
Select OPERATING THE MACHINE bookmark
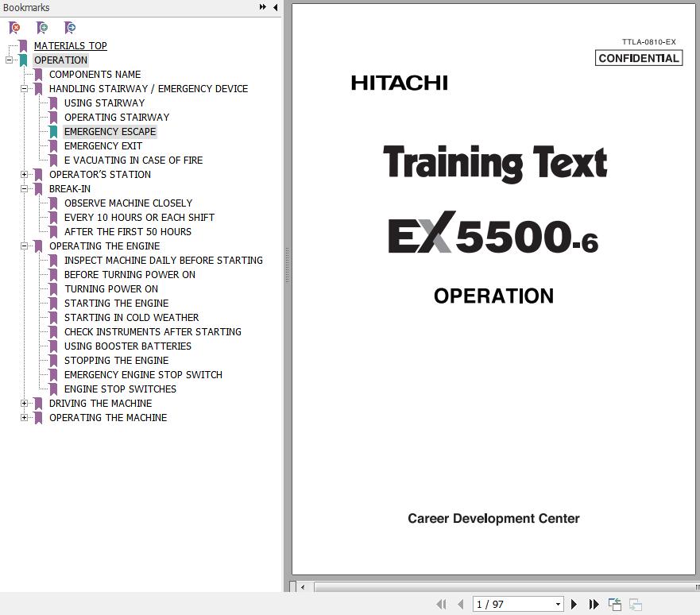[108, 417]
